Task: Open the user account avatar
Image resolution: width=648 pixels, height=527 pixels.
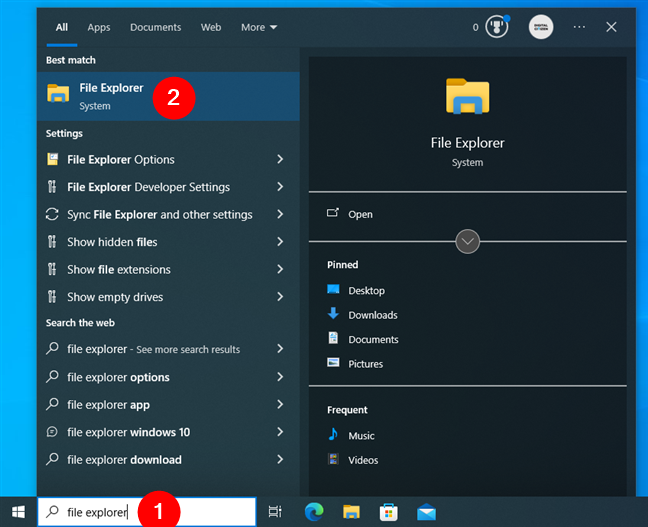Action: (x=541, y=27)
